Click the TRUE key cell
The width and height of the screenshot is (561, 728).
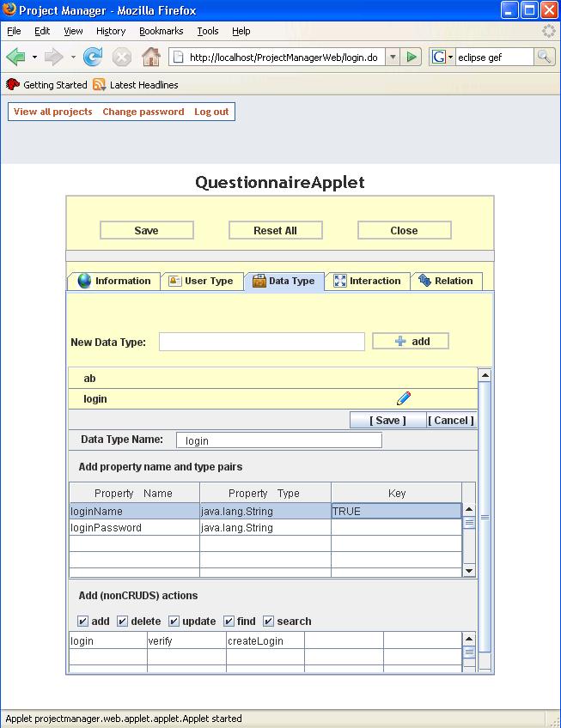tap(396, 511)
